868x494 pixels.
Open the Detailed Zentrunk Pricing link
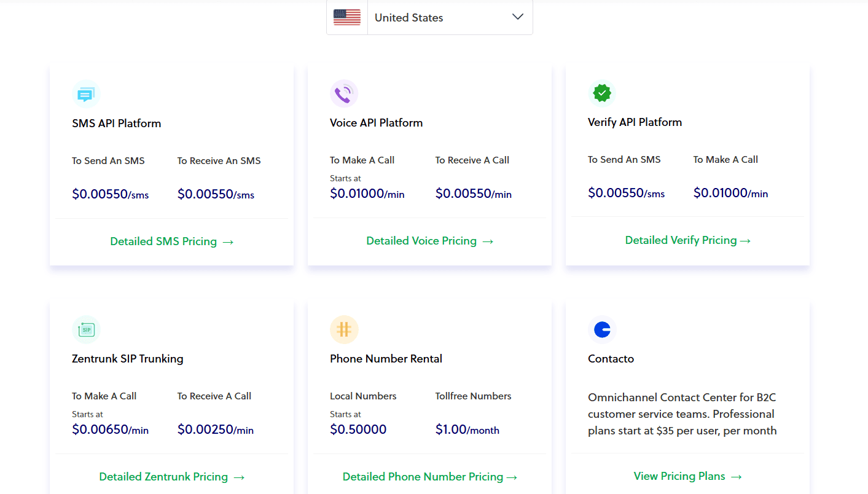tap(172, 477)
